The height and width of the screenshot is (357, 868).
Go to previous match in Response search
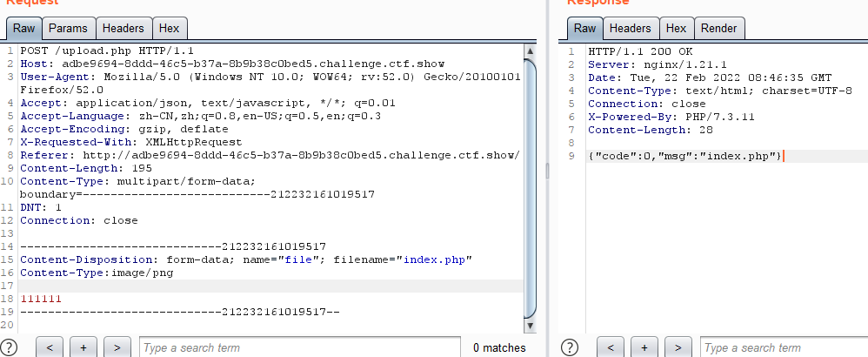coord(611,347)
